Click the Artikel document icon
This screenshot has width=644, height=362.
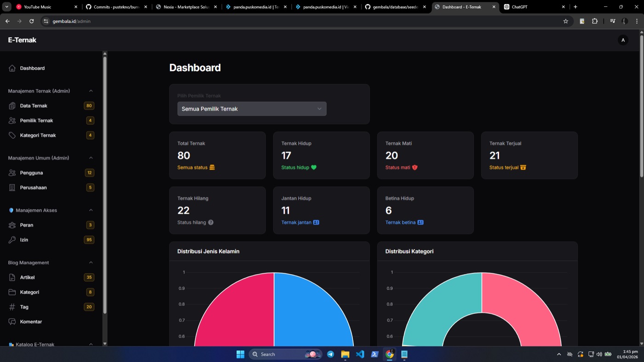click(12, 277)
